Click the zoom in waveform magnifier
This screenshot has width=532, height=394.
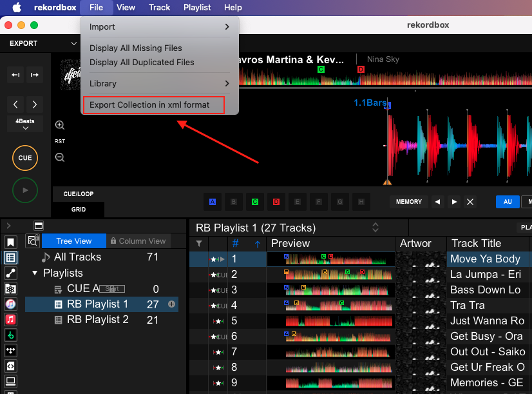click(60, 126)
